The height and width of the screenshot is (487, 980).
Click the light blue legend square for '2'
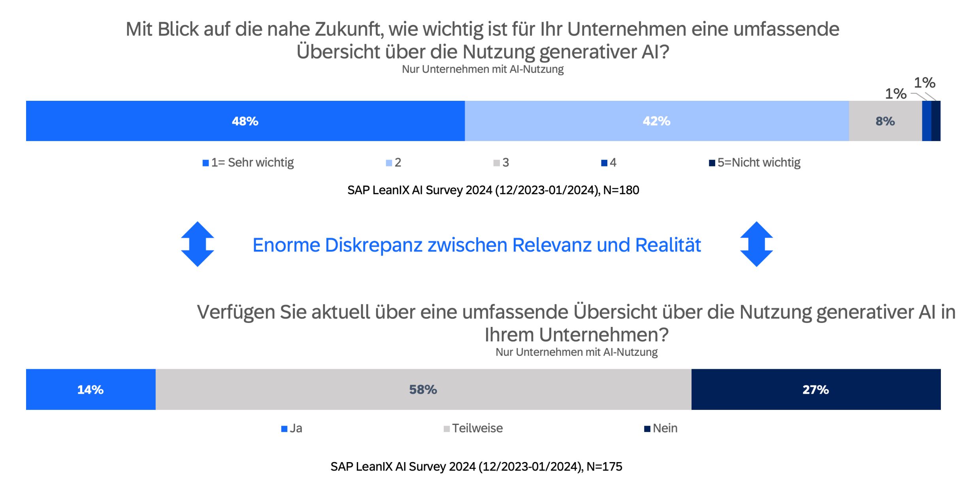click(389, 163)
